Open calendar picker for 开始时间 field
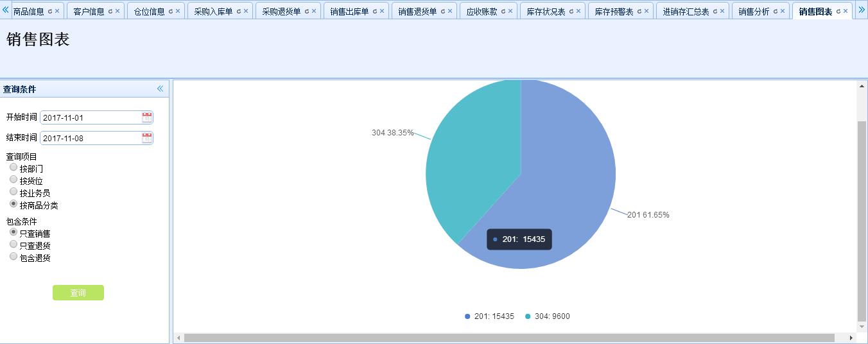This screenshot has height=344, width=868. tap(147, 117)
